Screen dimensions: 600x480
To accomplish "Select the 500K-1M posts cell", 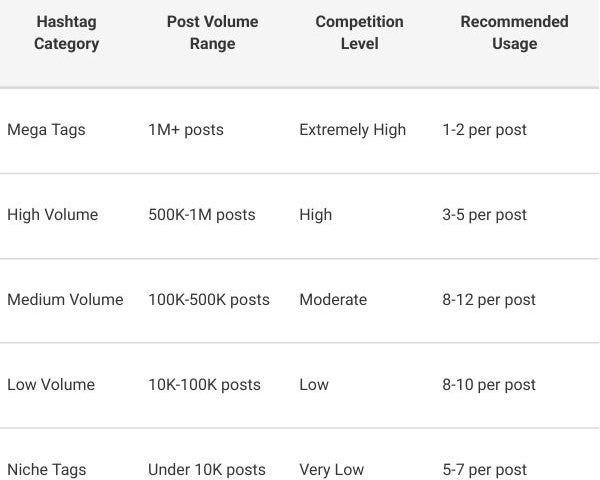I will click(x=202, y=215).
